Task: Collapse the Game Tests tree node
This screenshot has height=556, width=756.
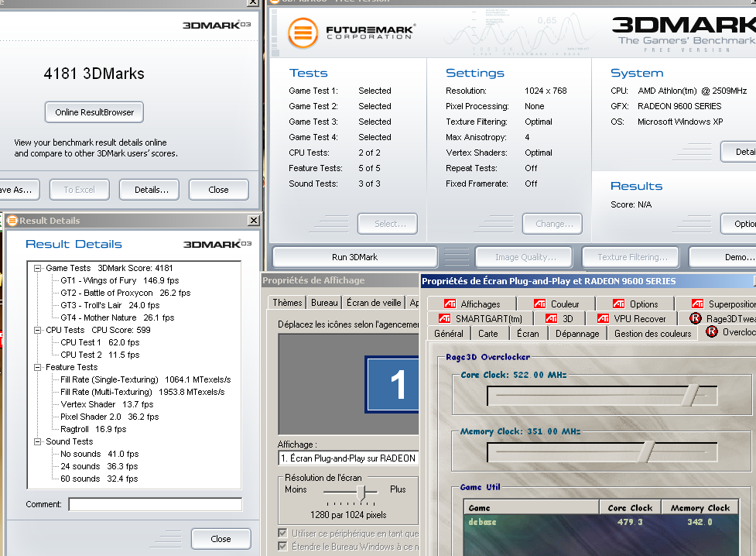Action: pos(37,269)
